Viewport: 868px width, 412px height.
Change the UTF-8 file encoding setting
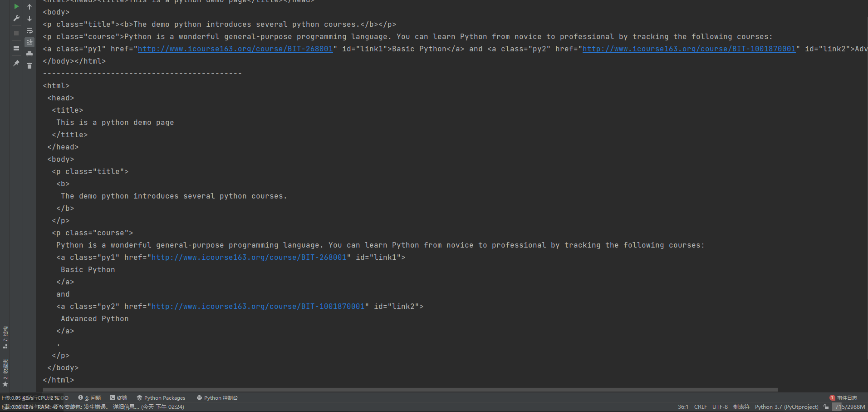720,407
